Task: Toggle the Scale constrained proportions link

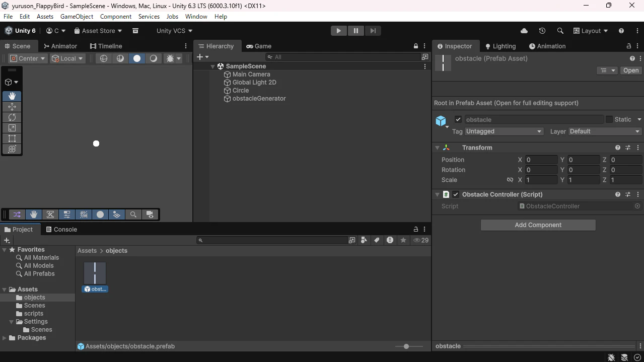Action: point(510,180)
